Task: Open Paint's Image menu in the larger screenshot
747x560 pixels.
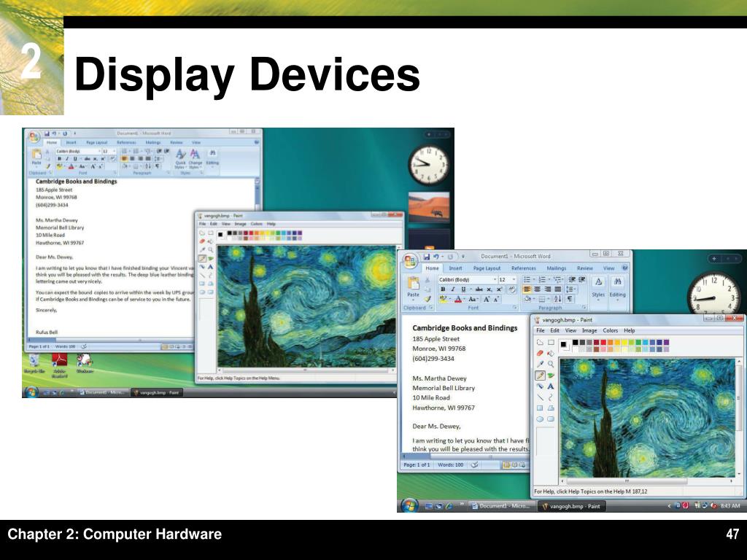Action: (x=589, y=330)
